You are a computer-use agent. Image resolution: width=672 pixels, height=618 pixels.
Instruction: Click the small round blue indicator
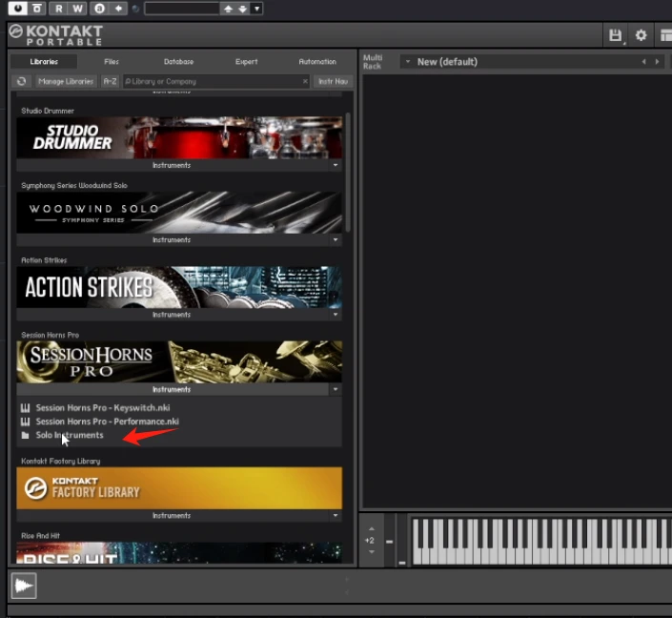tap(135, 9)
